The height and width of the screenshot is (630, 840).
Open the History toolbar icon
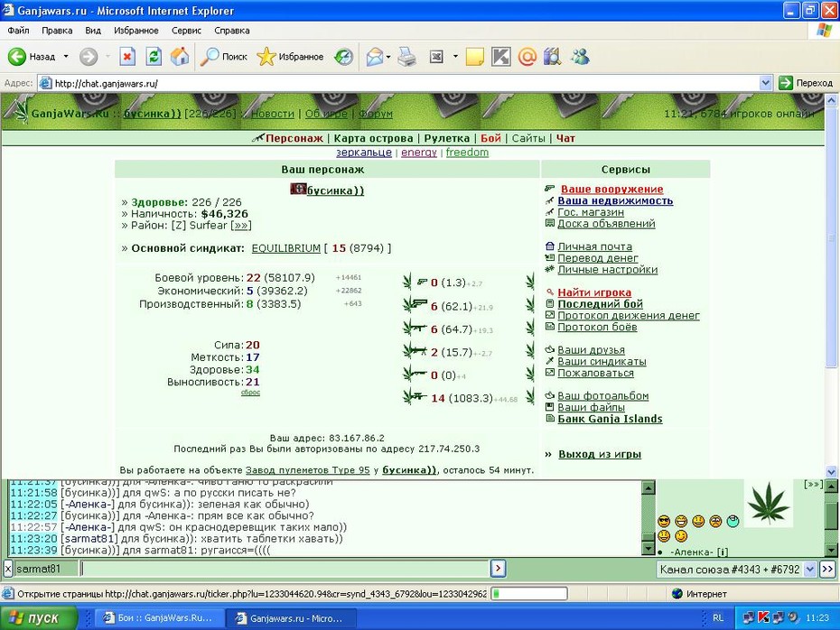pos(343,56)
